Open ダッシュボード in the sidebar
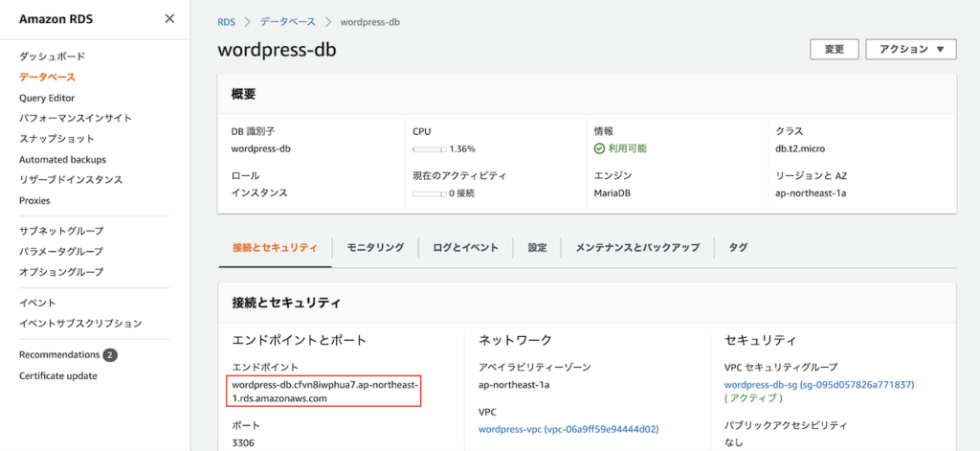Viewport: 980px width, 451px height. (52, 56)
